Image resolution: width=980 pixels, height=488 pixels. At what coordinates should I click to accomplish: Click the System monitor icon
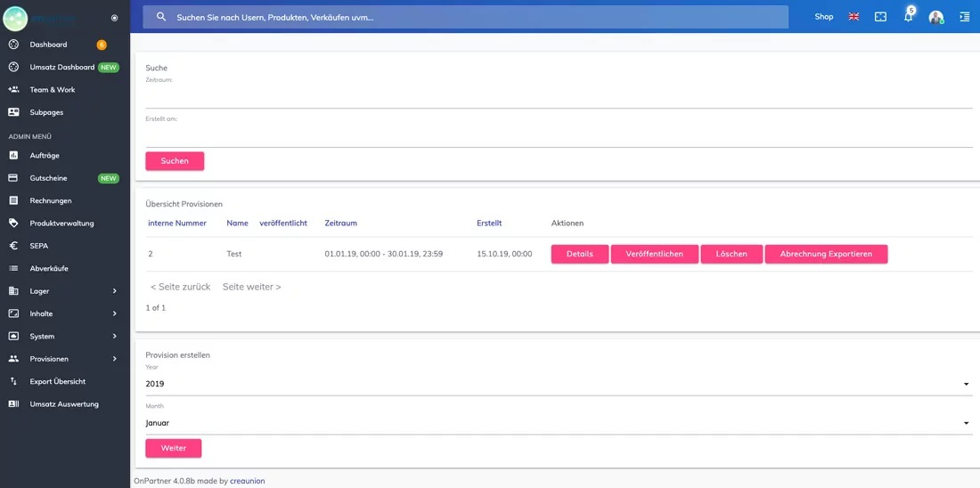pyautogui.click(x=13, y=336)
